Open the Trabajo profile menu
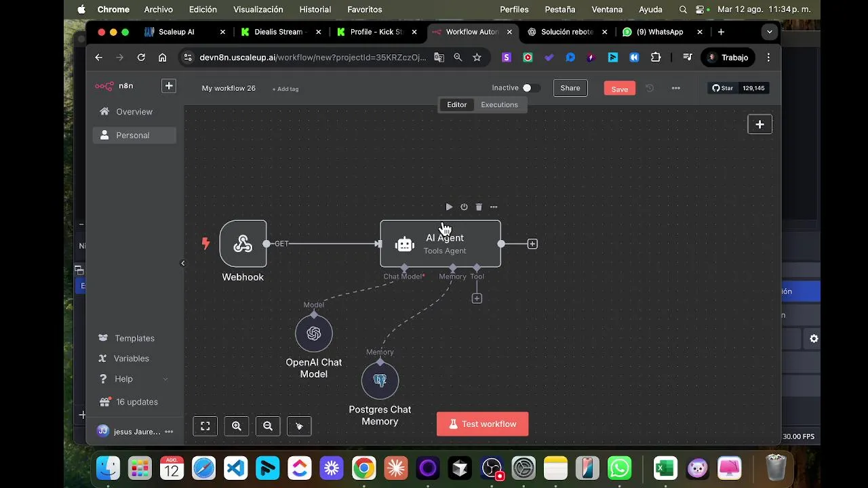Viewport: 868px width, 488px height. pyautogui.click(x=729, y=58)
